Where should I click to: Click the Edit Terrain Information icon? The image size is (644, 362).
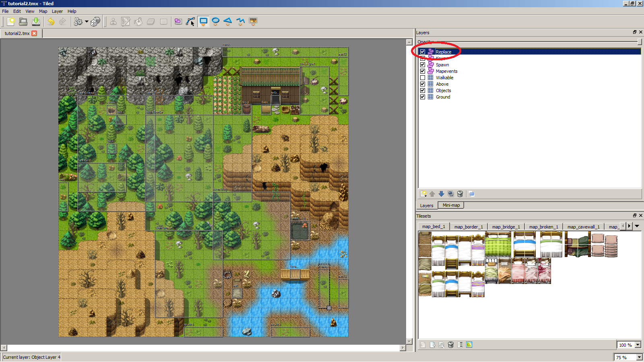coord(469,345)
